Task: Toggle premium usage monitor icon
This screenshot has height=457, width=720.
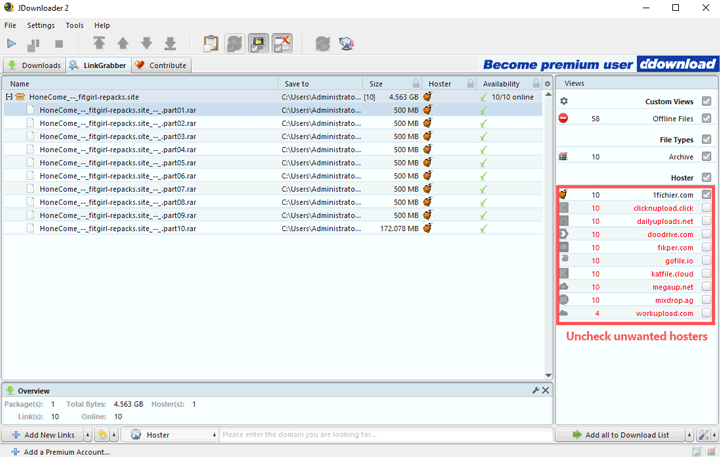Action: tap(259, 44)
